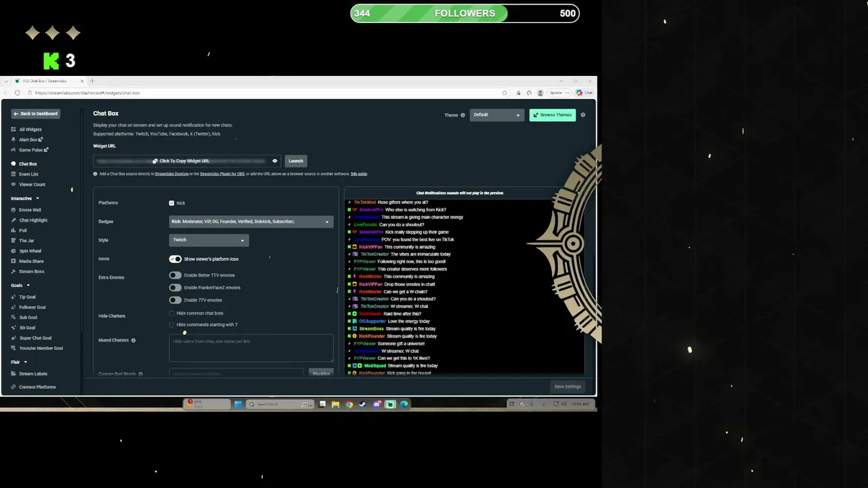The height and width of the screenshot is (488, 868).
Task: Click the Stream Boss icon
Action: pyautogui.click(x=13, y=271)
